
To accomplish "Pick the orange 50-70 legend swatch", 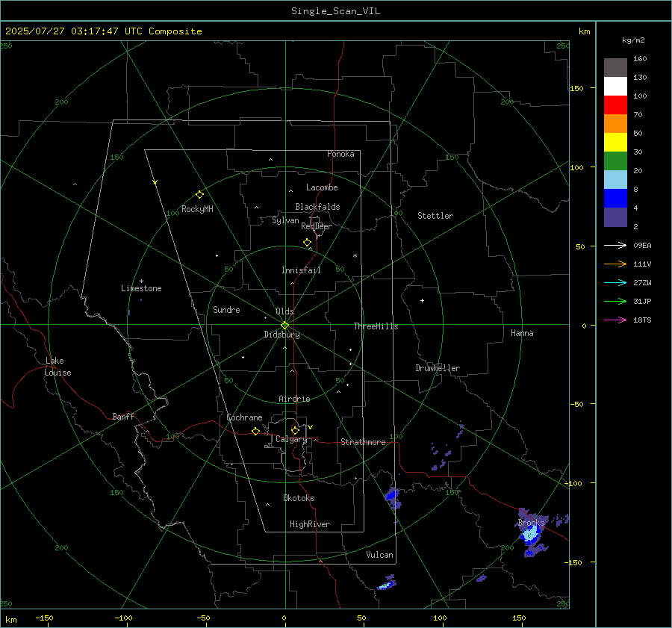I will [615, 124].
